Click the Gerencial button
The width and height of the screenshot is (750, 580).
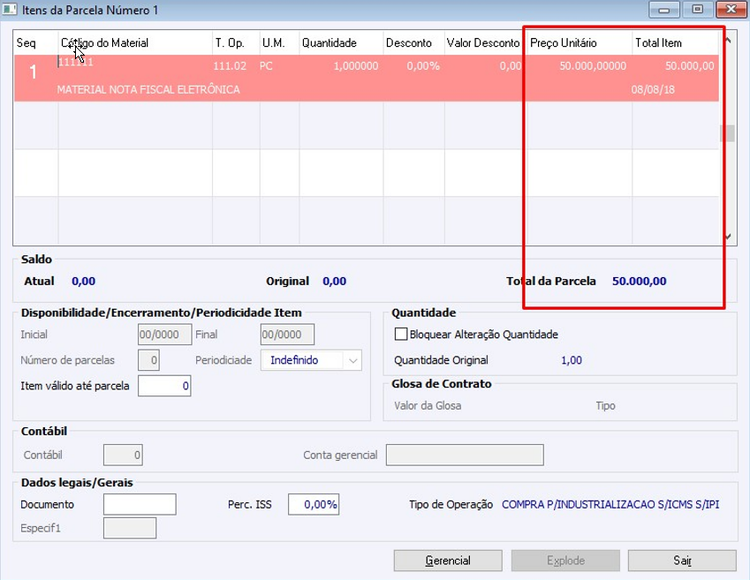448,560
